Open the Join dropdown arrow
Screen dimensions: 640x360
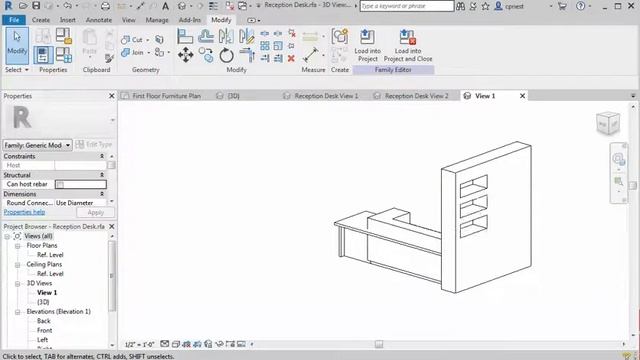[149, 52]
